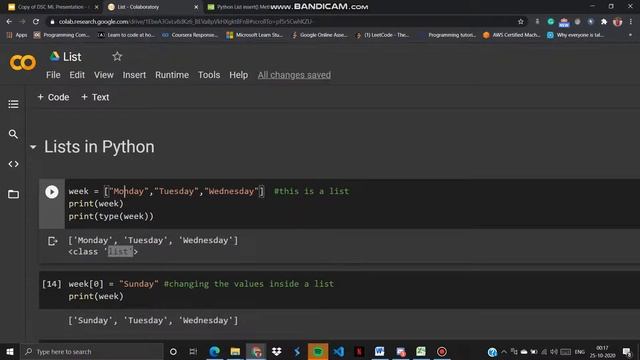Open Task View on the taskbar

tap(193, 351)
